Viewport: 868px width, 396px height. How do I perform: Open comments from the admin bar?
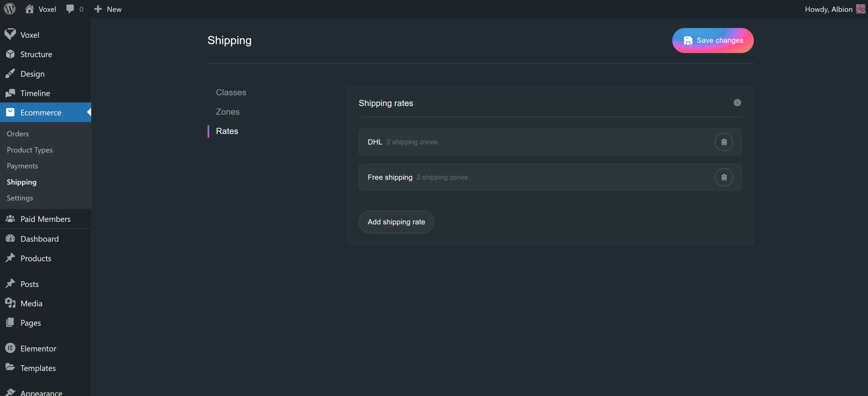pyautogui.click(x=75, y=9)
